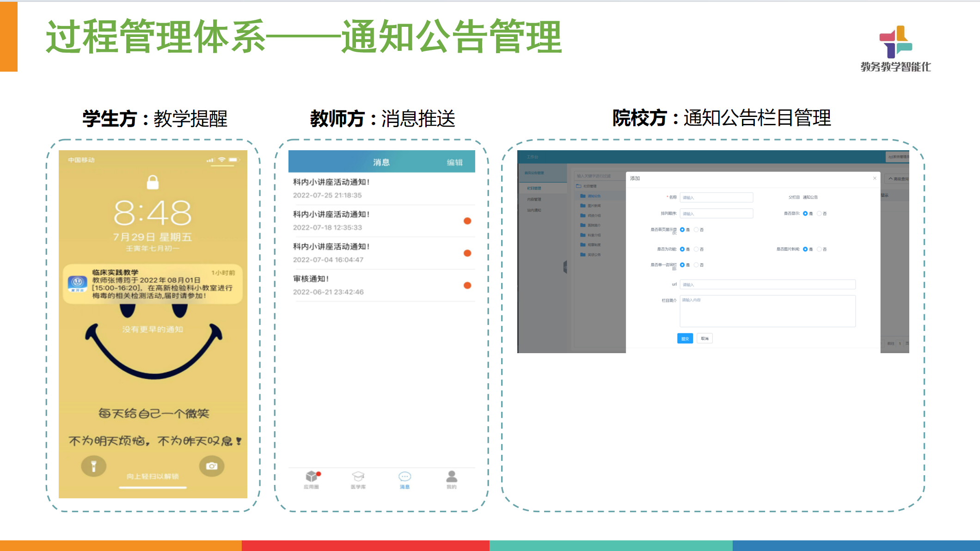The width and height of the screenshot is (980, 551).
Task: Click the 名称 input field
Action: click(716, 197)
